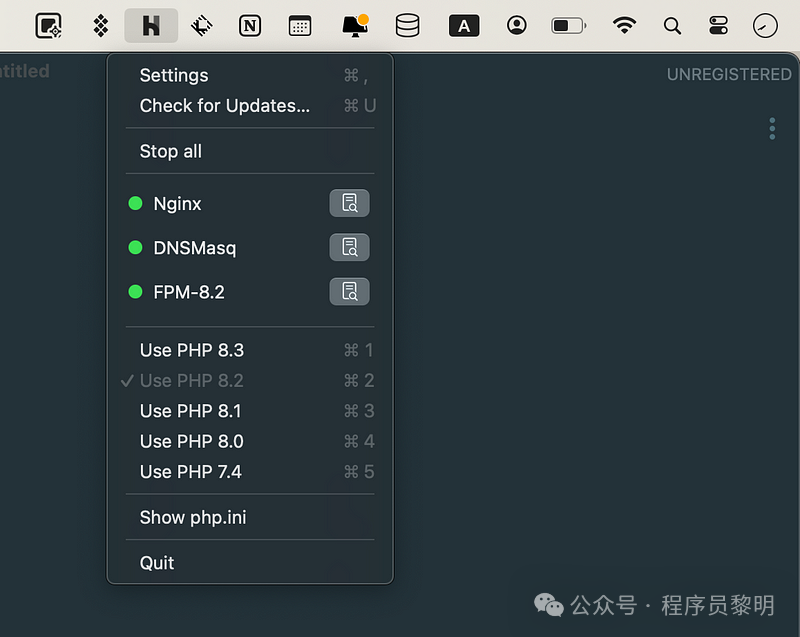This screenshot has height=637, width=800.
Task: Switch to Use PHP 8.0
Action: pyautogui.click(x=250, y=441)
